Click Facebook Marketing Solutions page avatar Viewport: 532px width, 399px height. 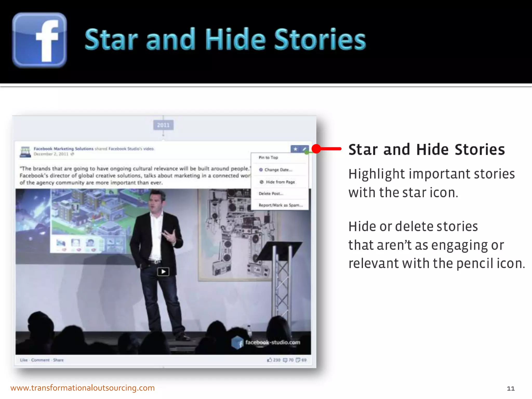click(x=25, y=152)
